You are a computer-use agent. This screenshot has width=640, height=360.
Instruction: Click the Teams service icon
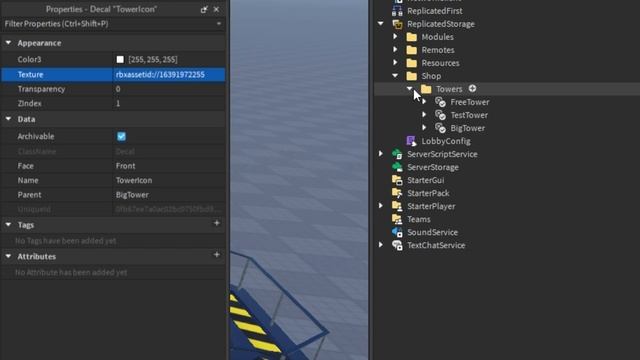click(397, 219)
